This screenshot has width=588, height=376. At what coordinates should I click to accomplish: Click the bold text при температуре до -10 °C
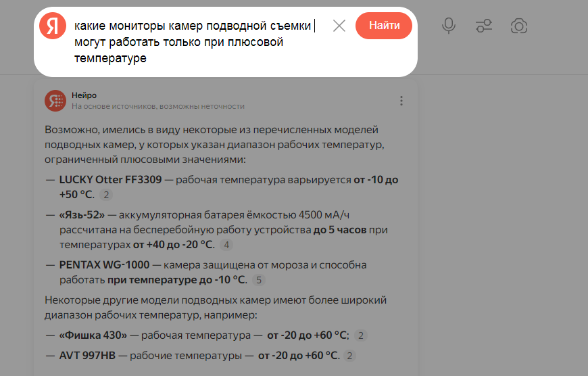(177, 280)
